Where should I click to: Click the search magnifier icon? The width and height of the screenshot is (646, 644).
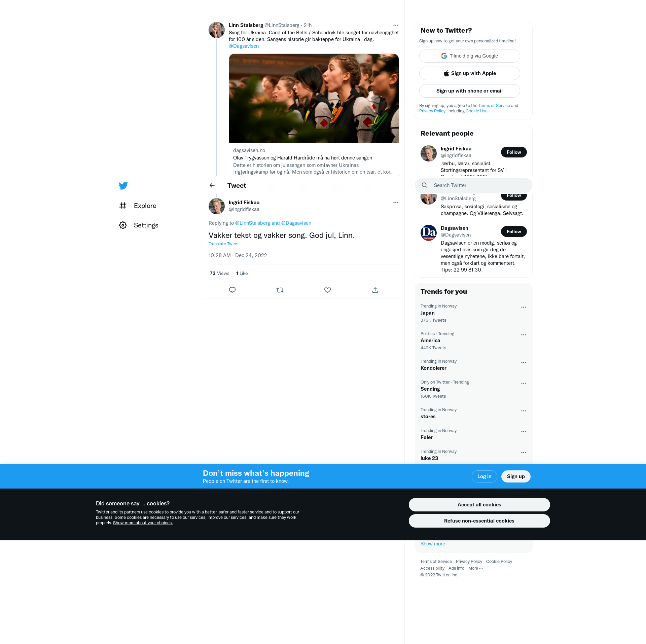tap(425, 185)
